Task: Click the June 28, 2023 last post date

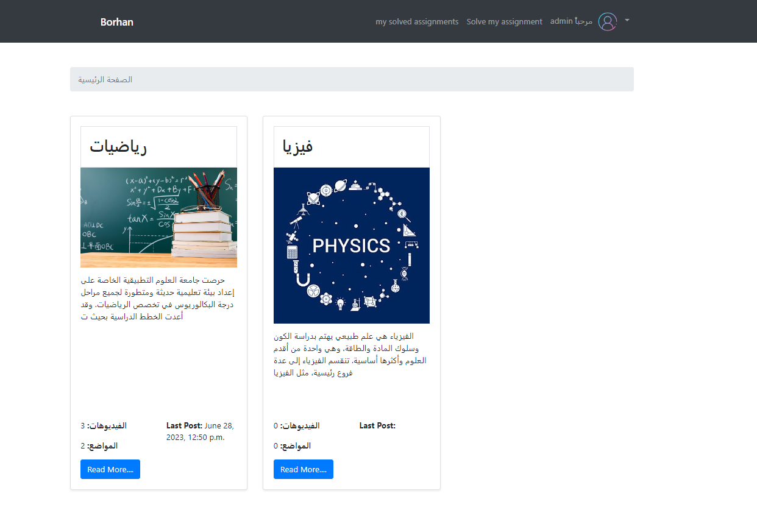Action: click(x=200, y=431)
